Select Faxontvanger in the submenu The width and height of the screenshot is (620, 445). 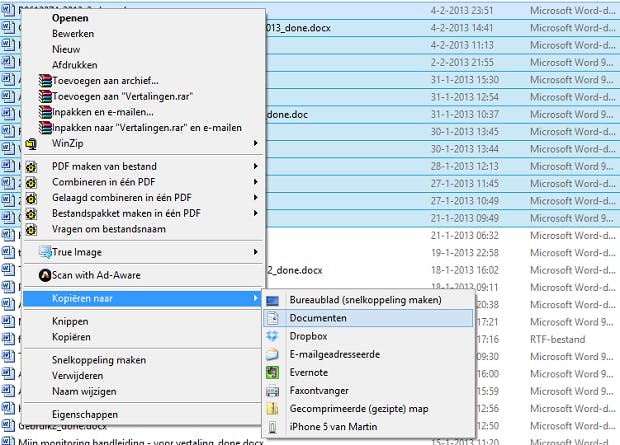(x=319, y=391)
